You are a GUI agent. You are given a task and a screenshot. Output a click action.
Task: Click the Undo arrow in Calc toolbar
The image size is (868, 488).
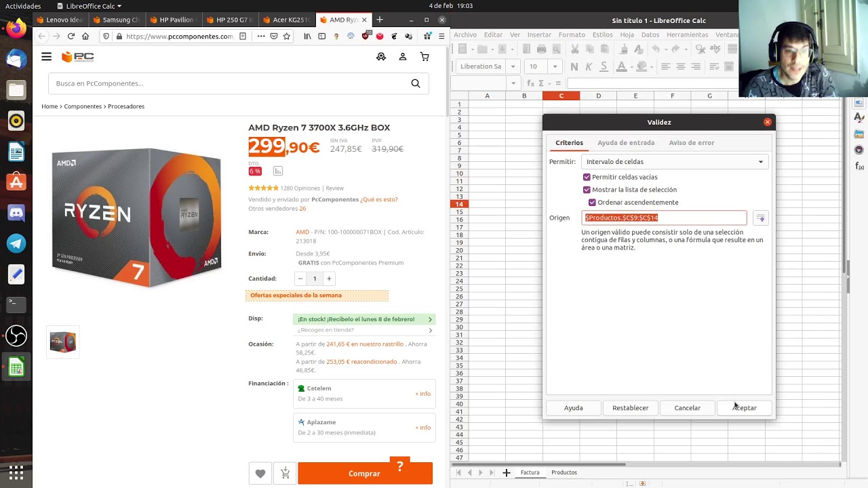coord(656,49)
